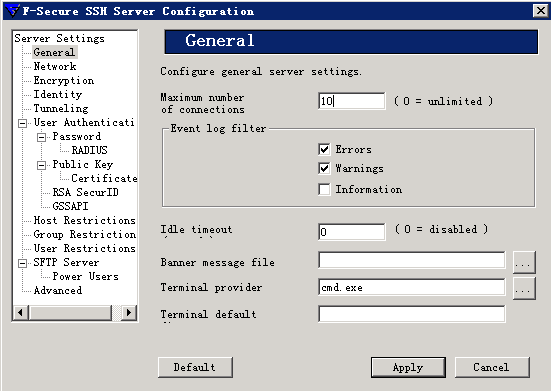
Task: Focus the Banner message file field
Action: point(412,260)
